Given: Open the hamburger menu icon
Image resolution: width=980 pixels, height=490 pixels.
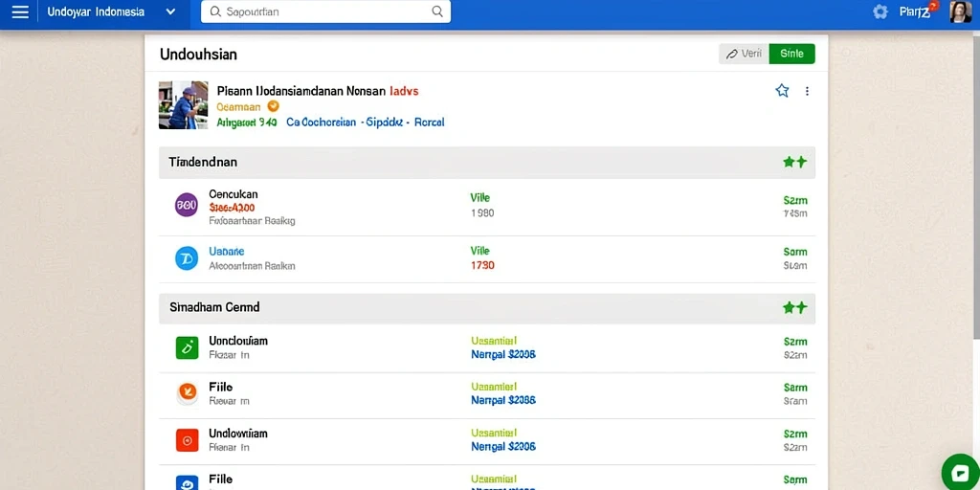Looking at the screenshot, I should click(20, 11).
